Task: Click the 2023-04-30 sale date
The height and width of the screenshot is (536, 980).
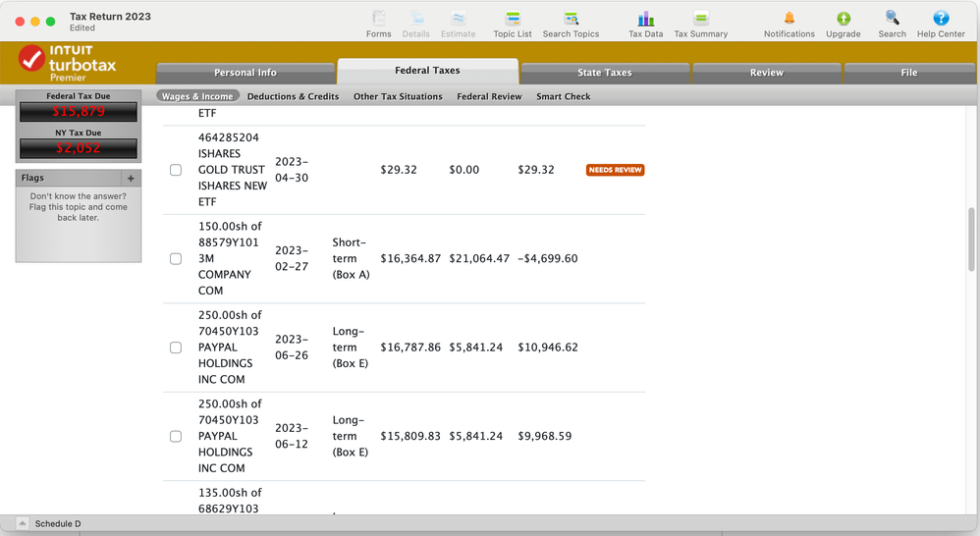Action: tap(292, 170)
